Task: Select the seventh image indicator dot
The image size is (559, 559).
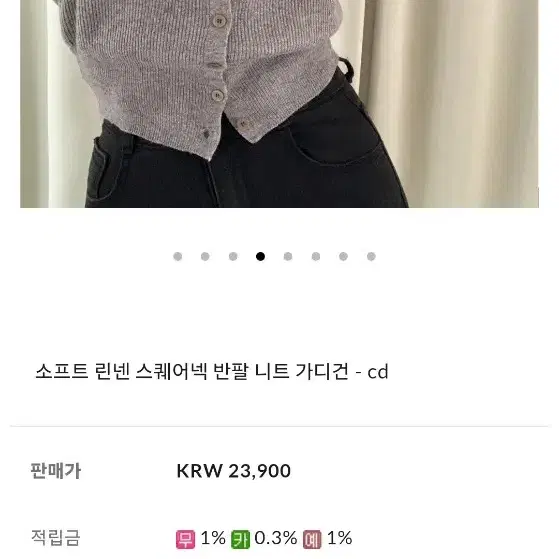Action: click(343, 256)
